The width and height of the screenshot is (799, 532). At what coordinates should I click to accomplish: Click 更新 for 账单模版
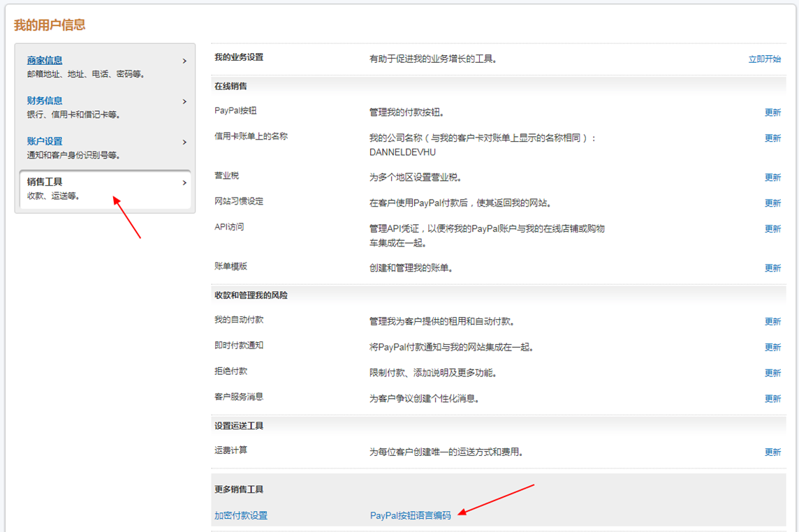click(772, 268)
